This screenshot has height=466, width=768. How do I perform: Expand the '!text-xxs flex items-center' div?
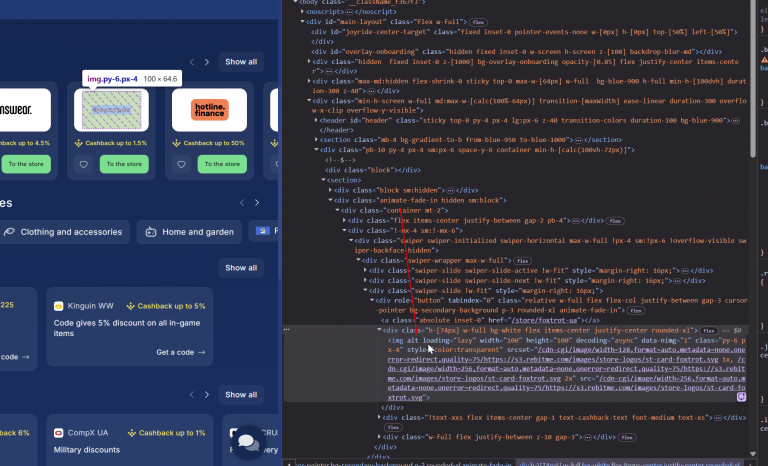coord(379,417)
